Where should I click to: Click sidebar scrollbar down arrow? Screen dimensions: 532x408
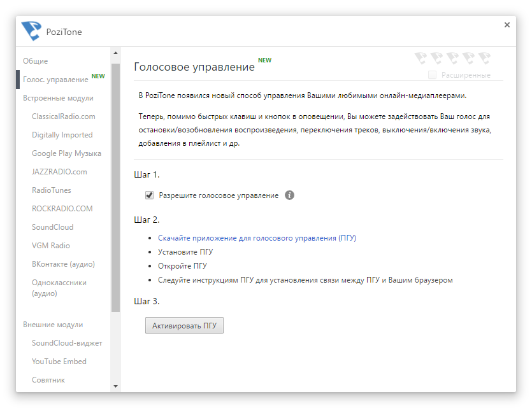pyautogui.click(x=116, y=386)
